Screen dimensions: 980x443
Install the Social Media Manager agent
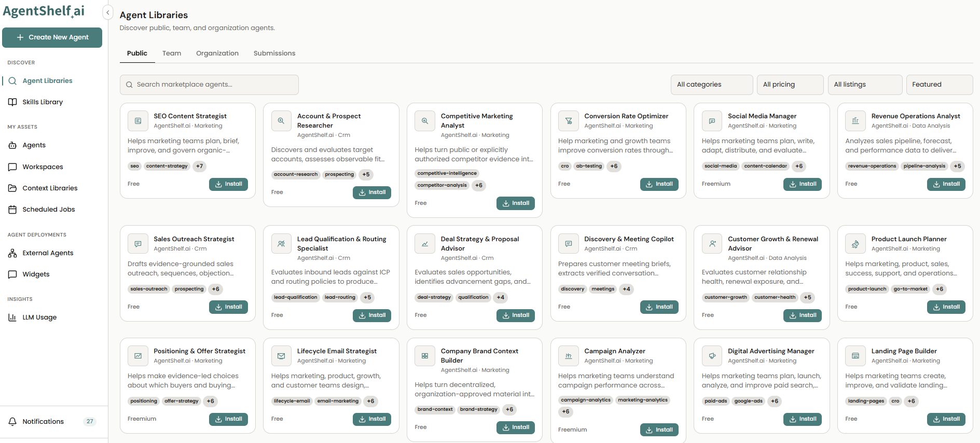(802, 184)
